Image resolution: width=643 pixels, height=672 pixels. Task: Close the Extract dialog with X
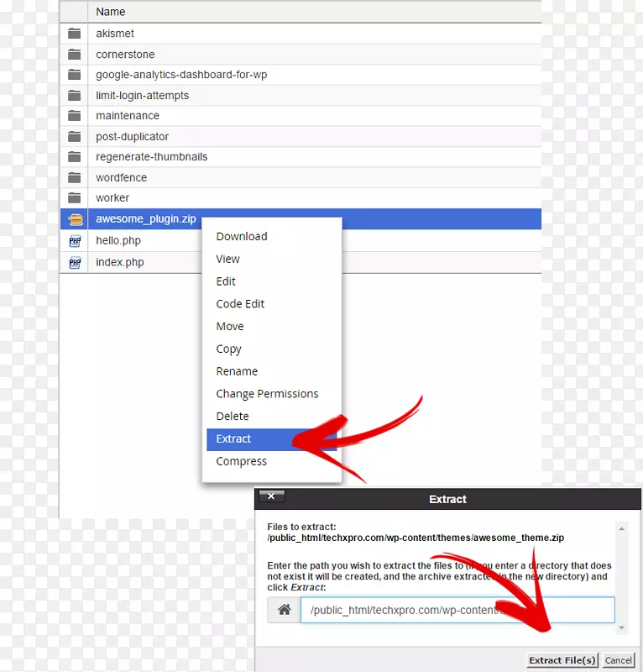272,496
